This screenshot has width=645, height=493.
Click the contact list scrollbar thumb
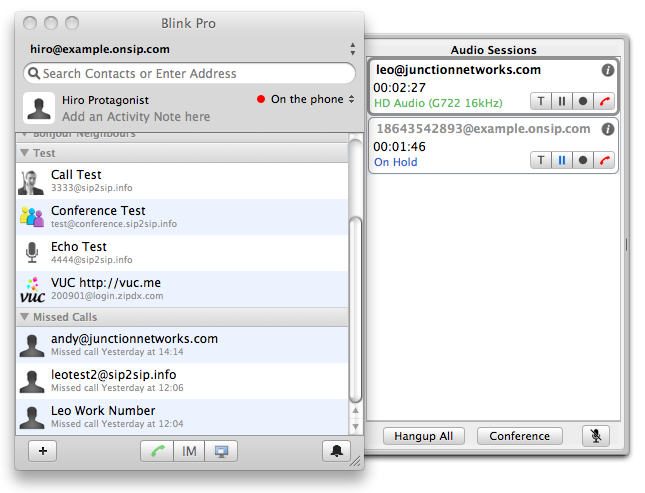click(x=355, y=309)
